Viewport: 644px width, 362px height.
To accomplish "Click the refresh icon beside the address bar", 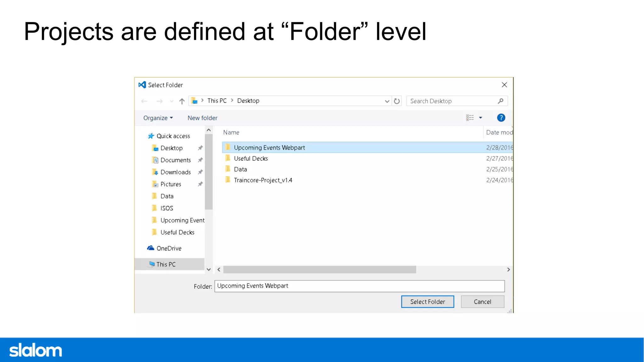I will coord(397,101).
